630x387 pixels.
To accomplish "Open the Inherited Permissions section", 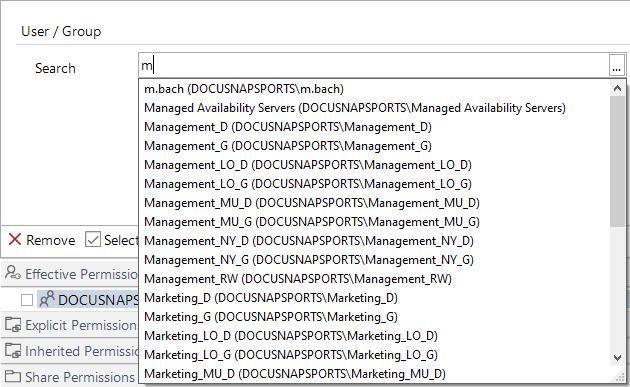I will click(x=70, y=351).
